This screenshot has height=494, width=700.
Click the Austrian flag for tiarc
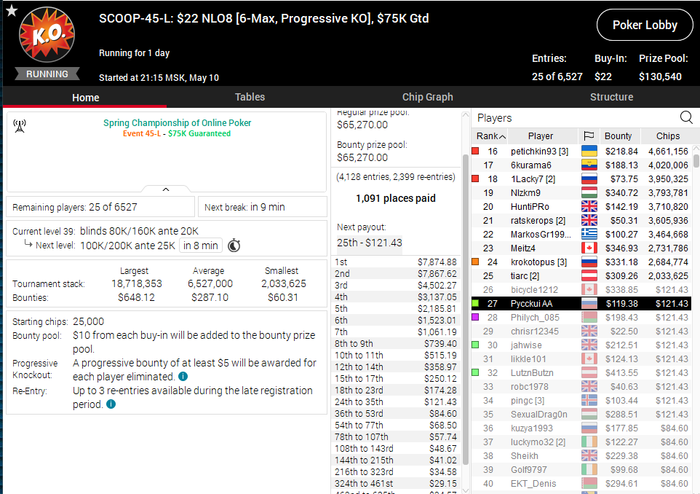[589, 276]
